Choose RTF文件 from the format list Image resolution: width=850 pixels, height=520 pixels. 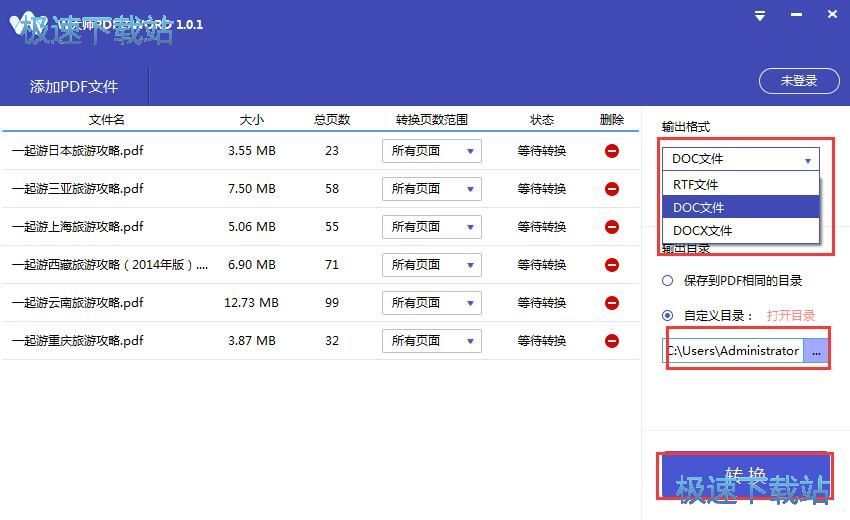coord(740,184)
